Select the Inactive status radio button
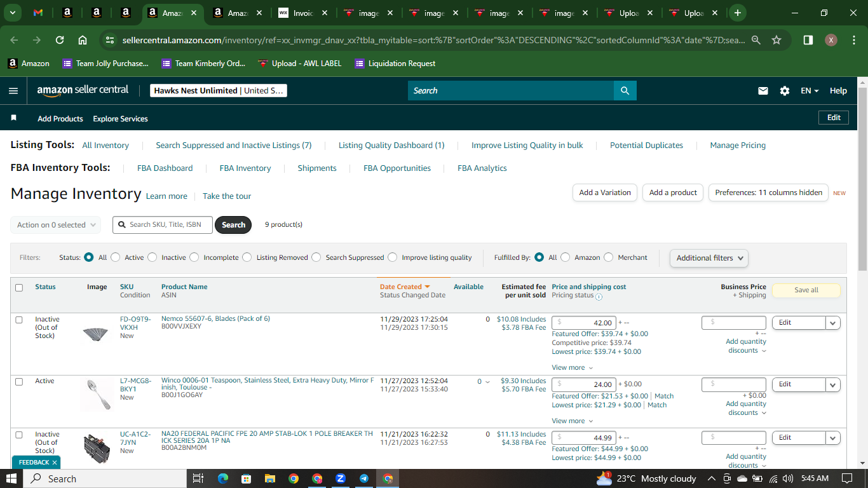 point(153,257)
